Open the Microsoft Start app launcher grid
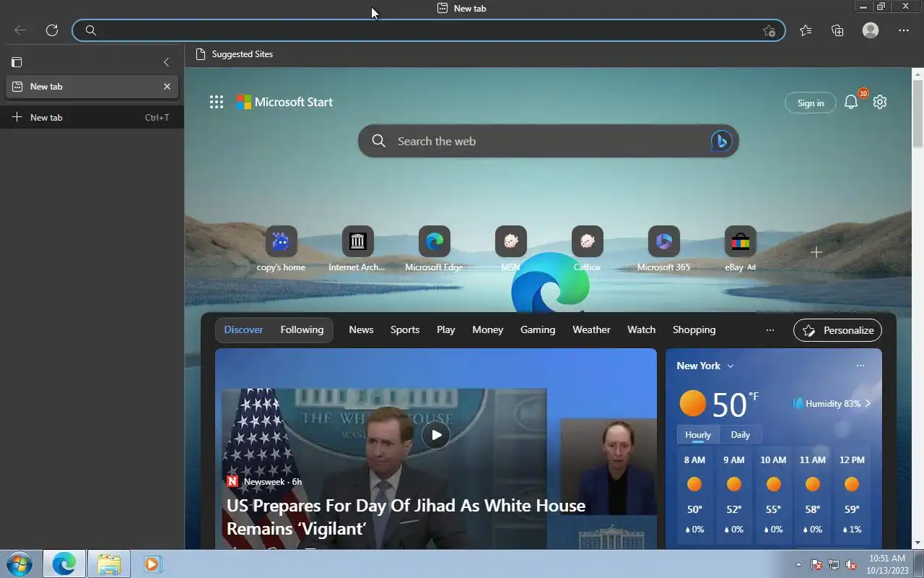This screenshot has width=924, height=578. click(217, 102)
